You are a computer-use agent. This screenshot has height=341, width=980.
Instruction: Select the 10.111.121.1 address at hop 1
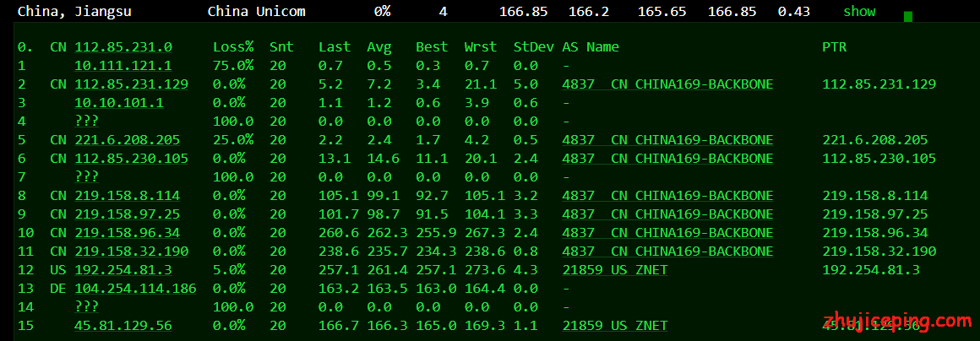point(123,66)
